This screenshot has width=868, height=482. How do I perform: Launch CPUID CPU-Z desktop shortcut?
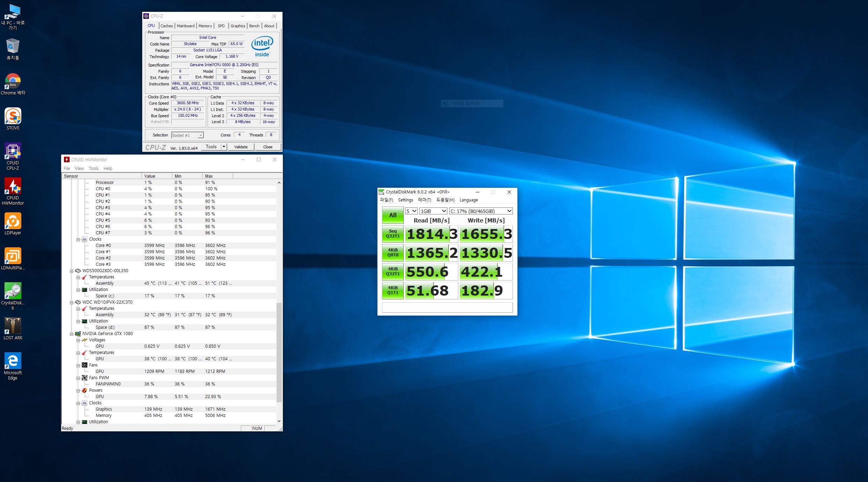tap(13, 151)
